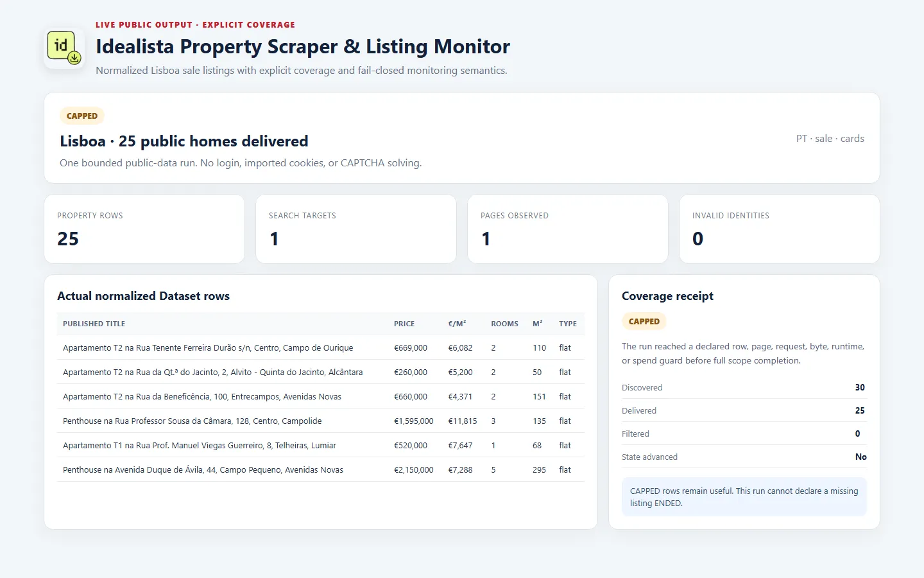This screenshot has width=924, height=578.
Task: Click price €2,150,000
Action: click(x=414, y=470)
